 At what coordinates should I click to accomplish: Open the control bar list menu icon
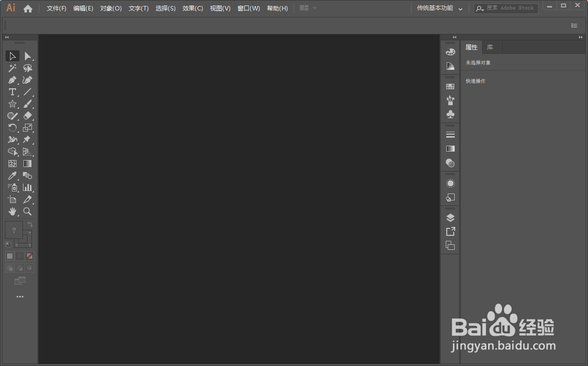tap(574, 25)
